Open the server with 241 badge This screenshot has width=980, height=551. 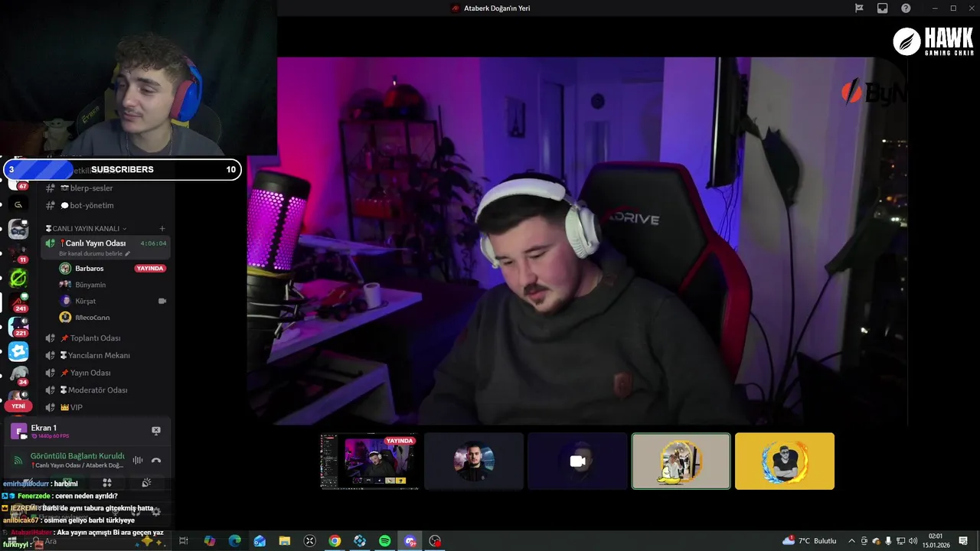(x=18, y=302)
